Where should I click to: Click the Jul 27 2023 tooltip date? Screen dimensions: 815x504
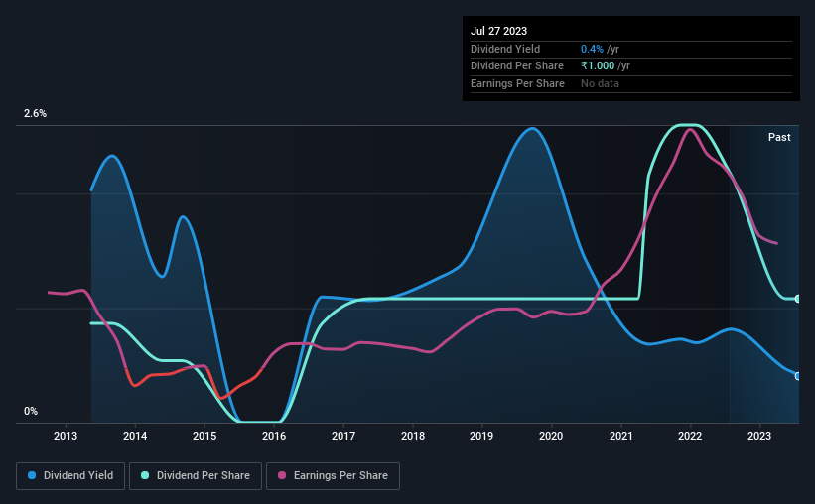point(498,31)
